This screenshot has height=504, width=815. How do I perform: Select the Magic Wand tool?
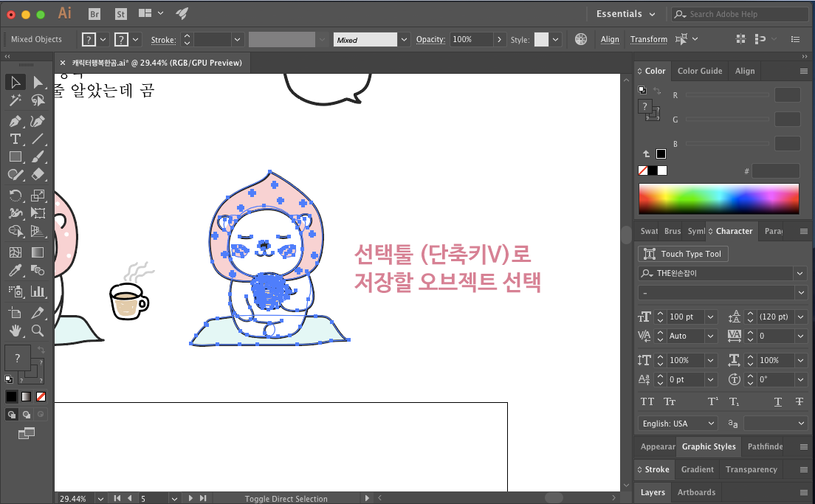click(x=15, y=100)
